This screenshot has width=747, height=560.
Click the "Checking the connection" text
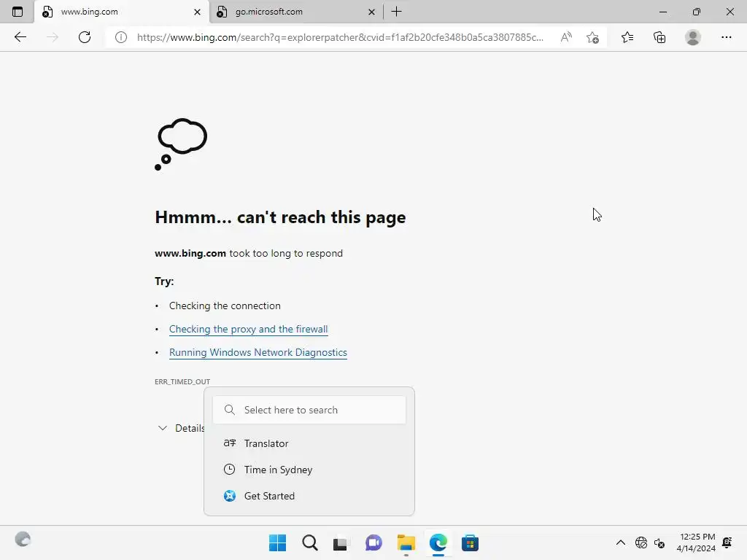coord(225,306)
